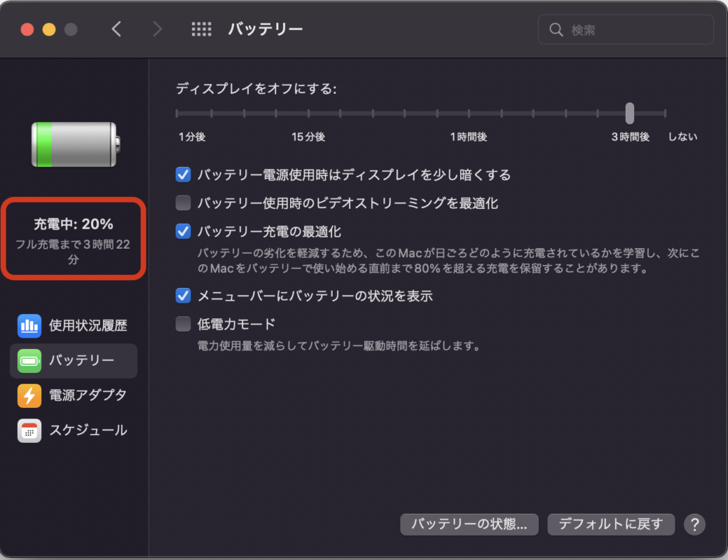Disable バッテリー充電の最適化 checkbox

click(x=183, y=232)
